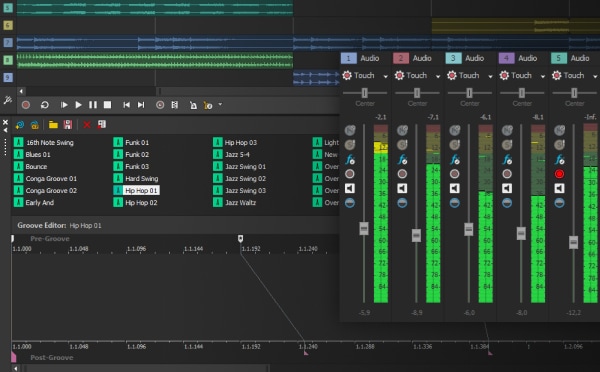This screenshot has height=372, width=600.
Task: Save groove using floppy disk icon
Action: tap(68, 124)
